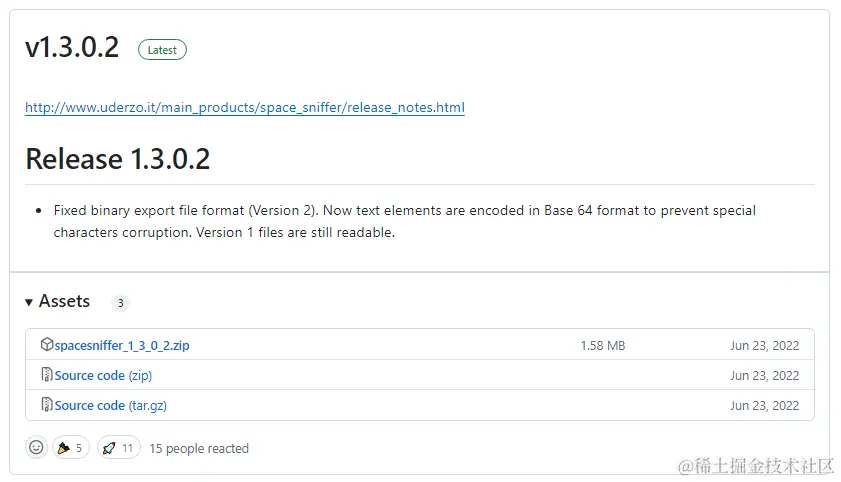Open the uderzo.it release notes URL

[244, 107]
